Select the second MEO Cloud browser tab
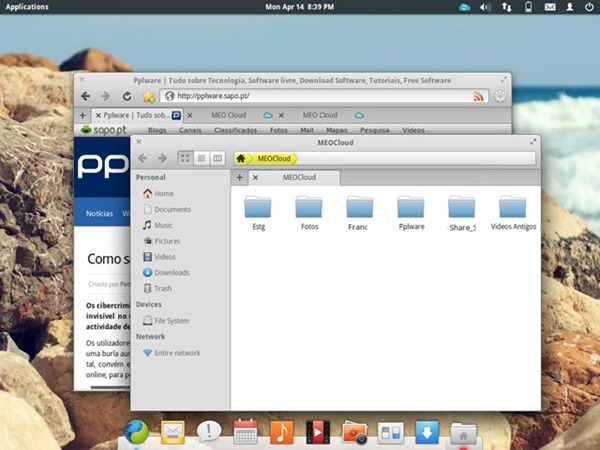The height and width of the screenshot is (450, 600). 320,115
